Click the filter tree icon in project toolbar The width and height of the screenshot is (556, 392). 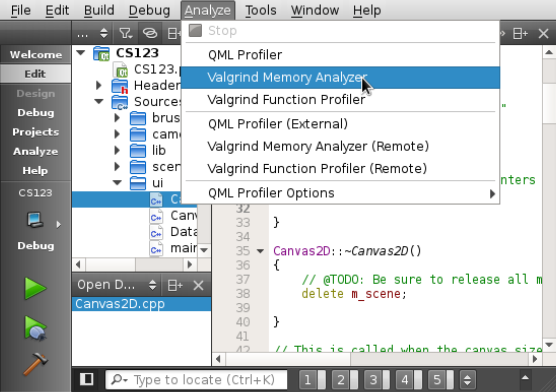(x=126, y=33)
